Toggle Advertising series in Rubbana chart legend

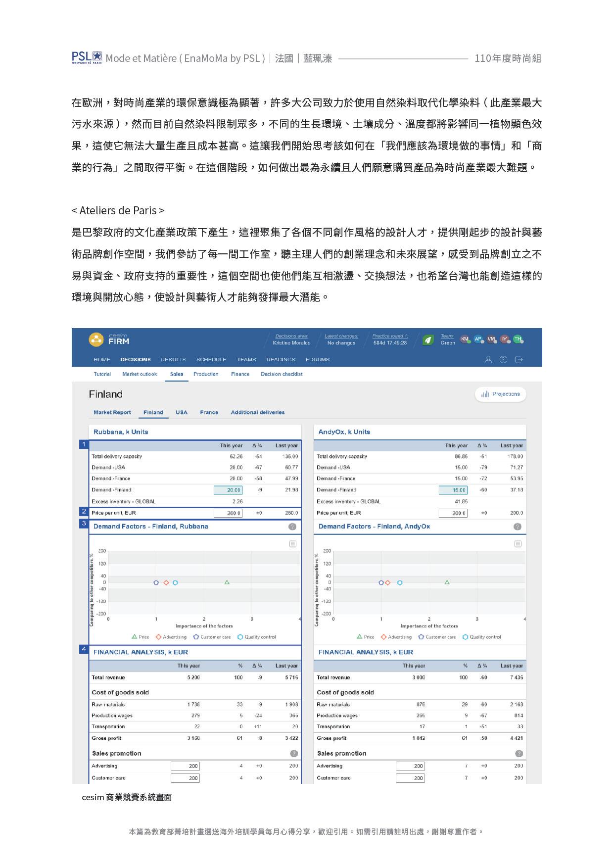pyautogui.click(x=171, y=637)
